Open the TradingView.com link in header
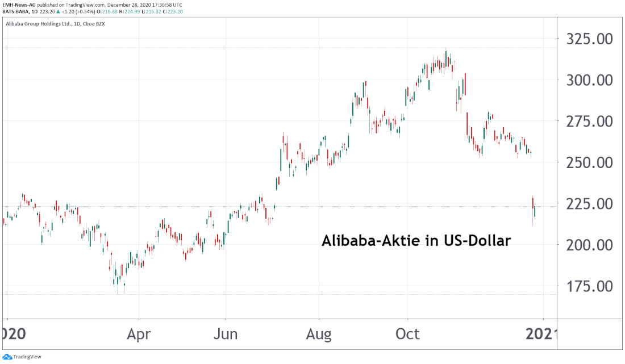Screen dimensions: 625x364 [x=84, y=3]
